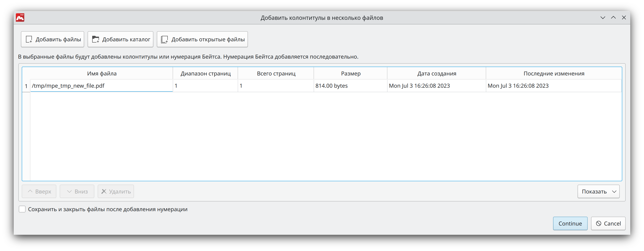The width and height of the screenshot is (644, 251).
Task: Click Добавить файлы button
Action: (53, 39)
